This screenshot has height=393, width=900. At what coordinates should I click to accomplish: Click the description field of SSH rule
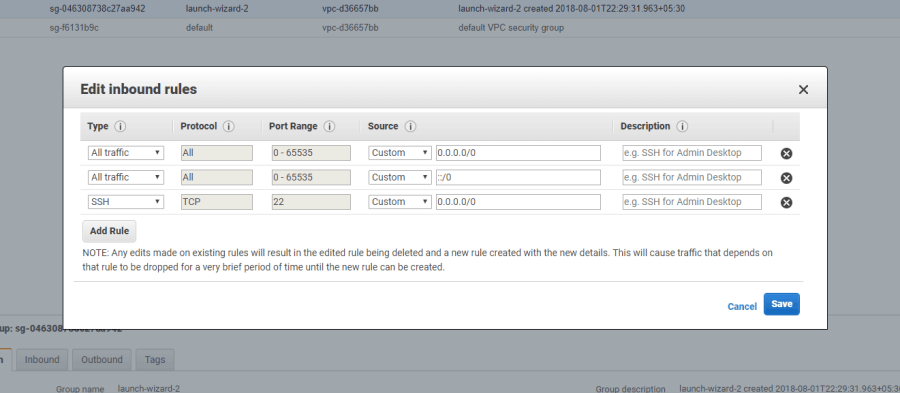(692, 202)
